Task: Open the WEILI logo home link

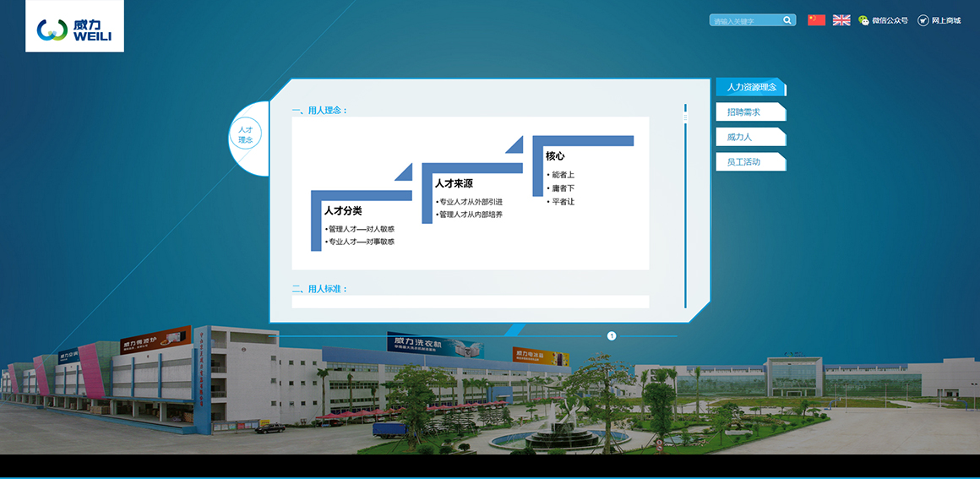Action: pyautogui.click(x=74, y=26)
